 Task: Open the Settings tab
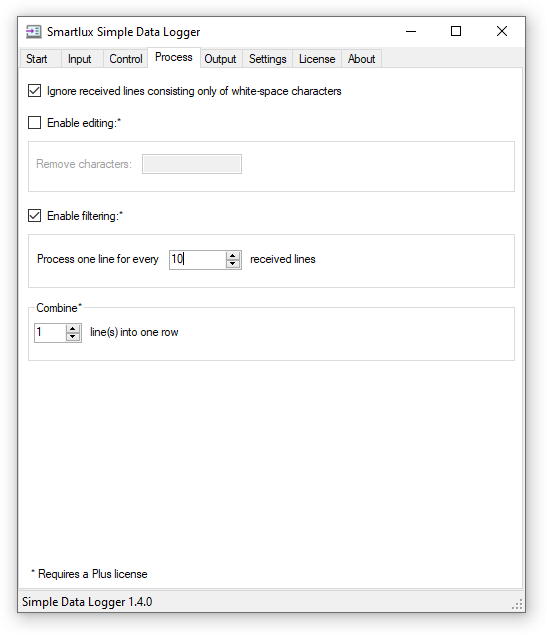click(x=268, y=59)
